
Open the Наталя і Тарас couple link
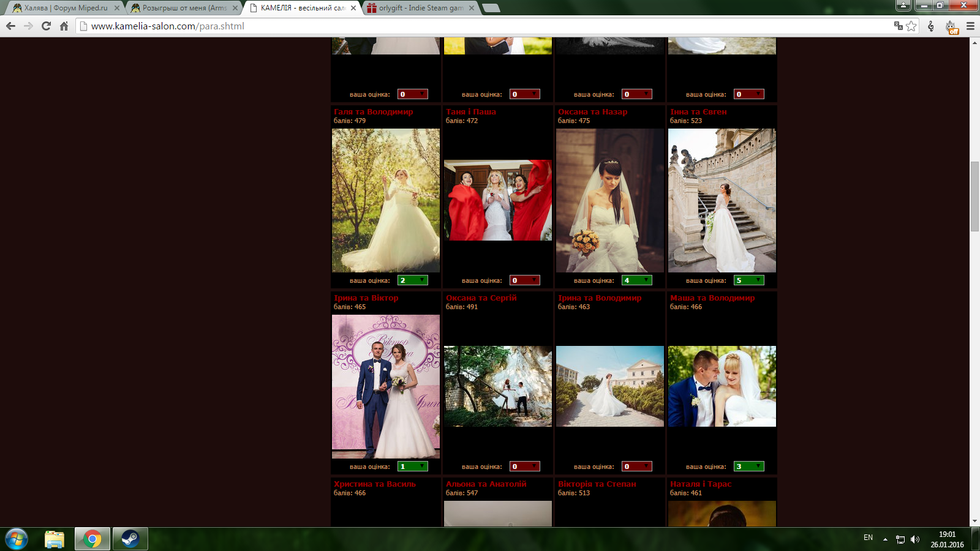pyautogui.click(x=701, y=484)
